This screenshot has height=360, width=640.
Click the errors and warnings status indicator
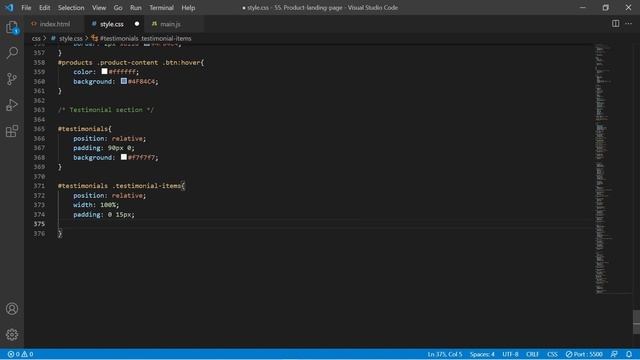(x=20, y=354)
